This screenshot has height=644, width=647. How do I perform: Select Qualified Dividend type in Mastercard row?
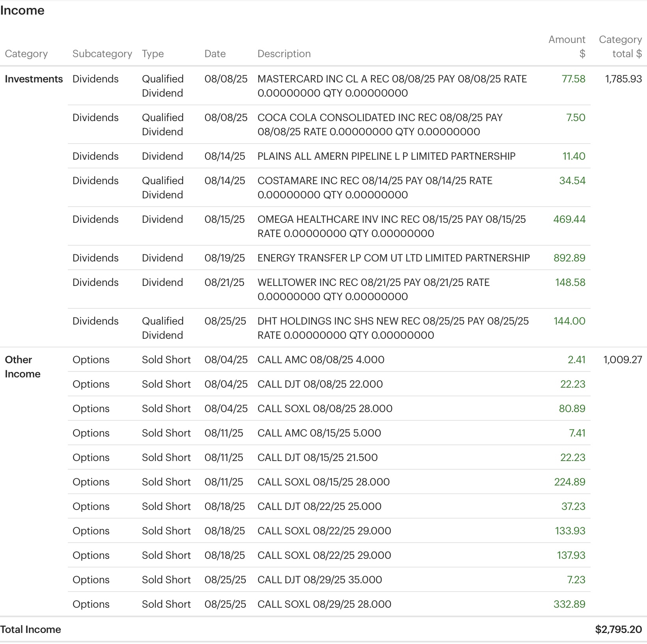point(163,86)
